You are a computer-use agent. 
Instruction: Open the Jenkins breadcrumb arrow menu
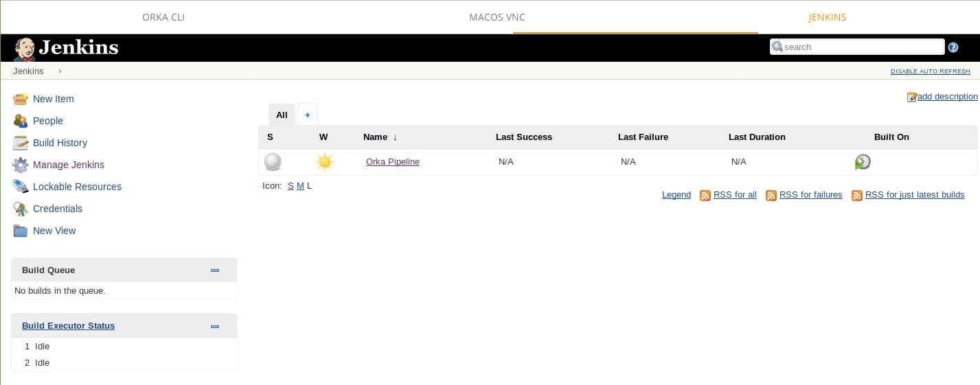click(x=60, y=71)
